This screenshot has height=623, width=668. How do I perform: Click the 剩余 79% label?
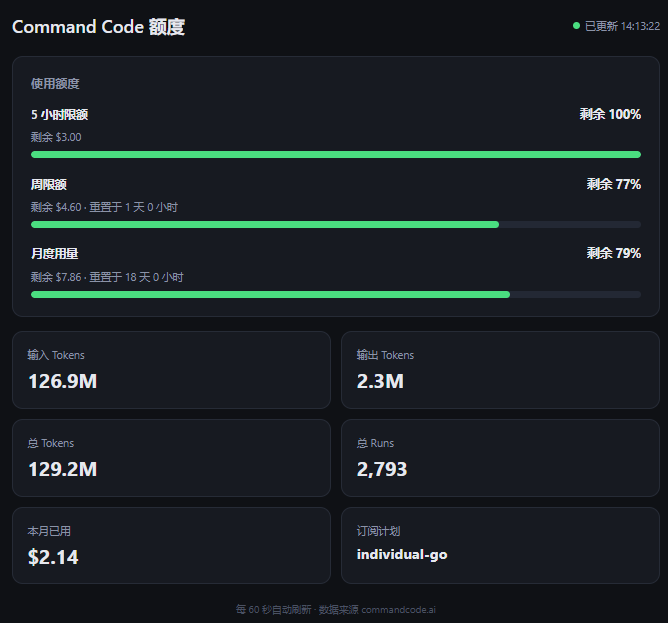click(x=613, y=253)
